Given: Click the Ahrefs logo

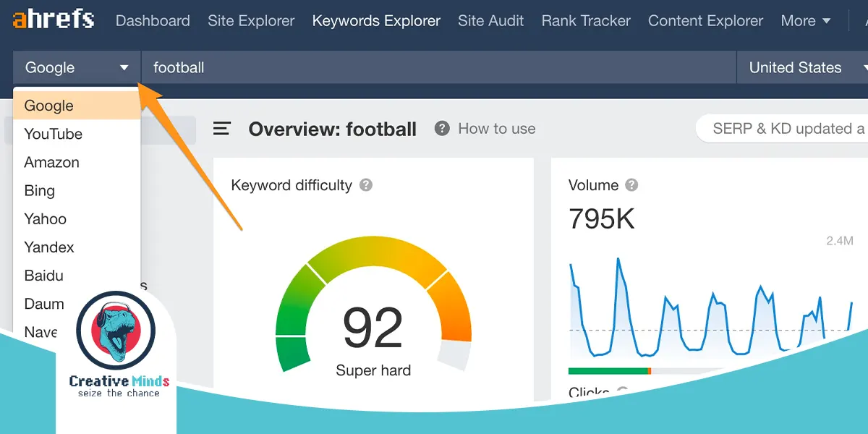Looking at the screenshot, I should coord(54,20).
